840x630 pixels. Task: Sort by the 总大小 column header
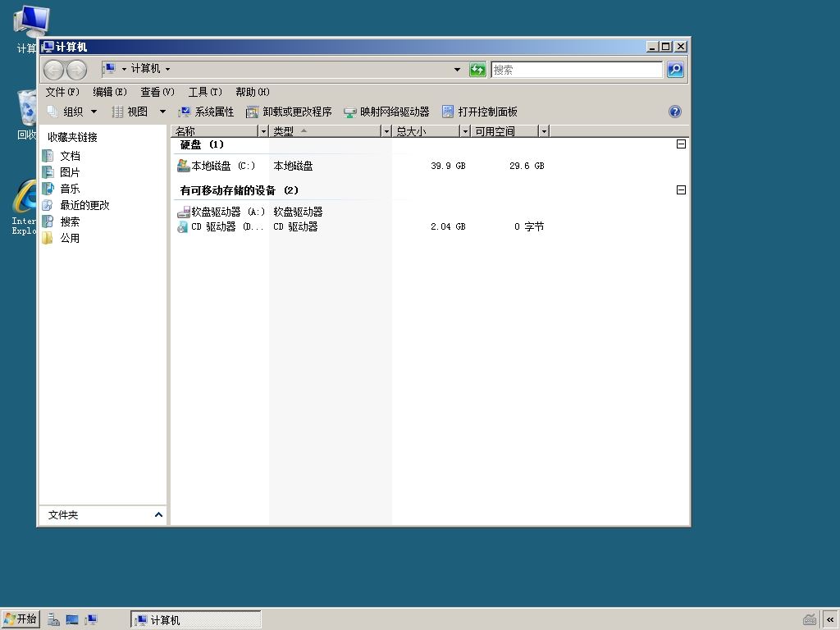427,131
